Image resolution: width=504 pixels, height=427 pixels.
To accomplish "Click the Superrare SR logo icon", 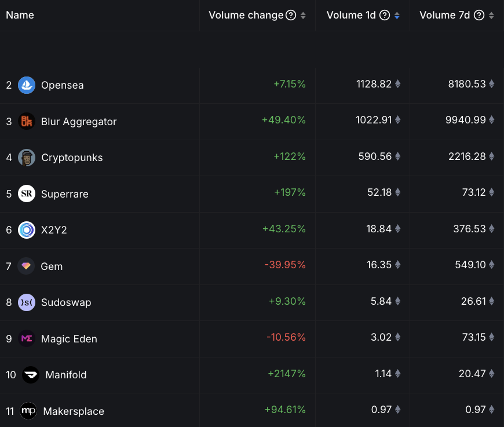I will [x=27, y=194].
